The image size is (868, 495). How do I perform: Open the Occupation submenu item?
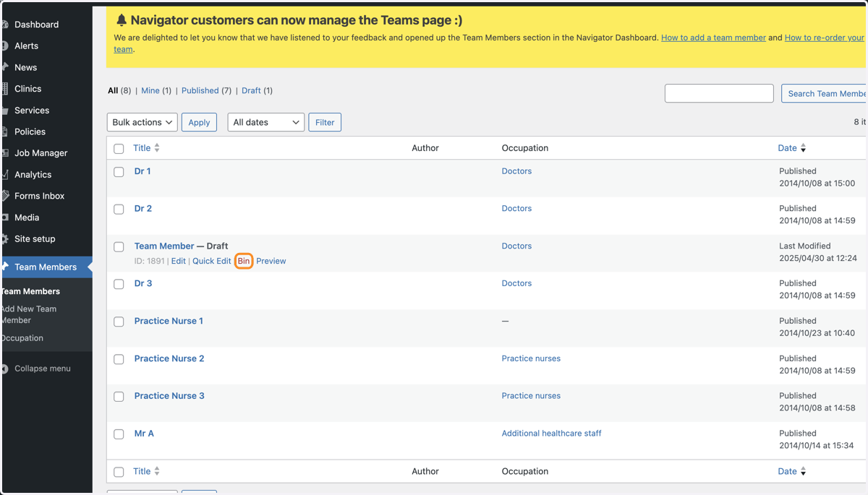tap(22, 338)
